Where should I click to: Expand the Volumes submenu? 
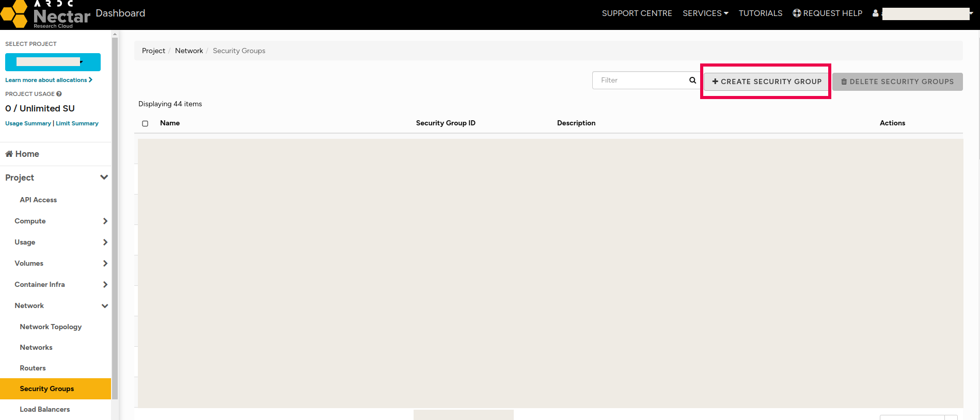(105, 263)
